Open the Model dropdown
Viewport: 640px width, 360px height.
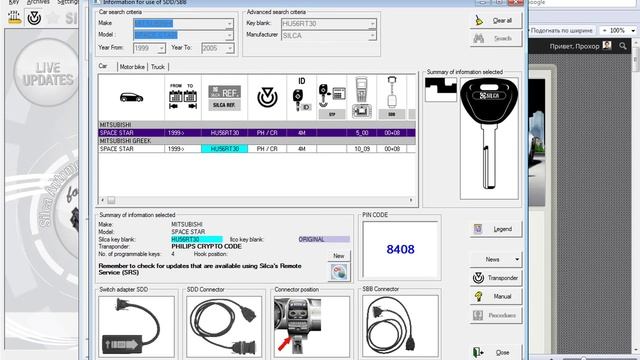pyautogui.click(x=229, y=36)
